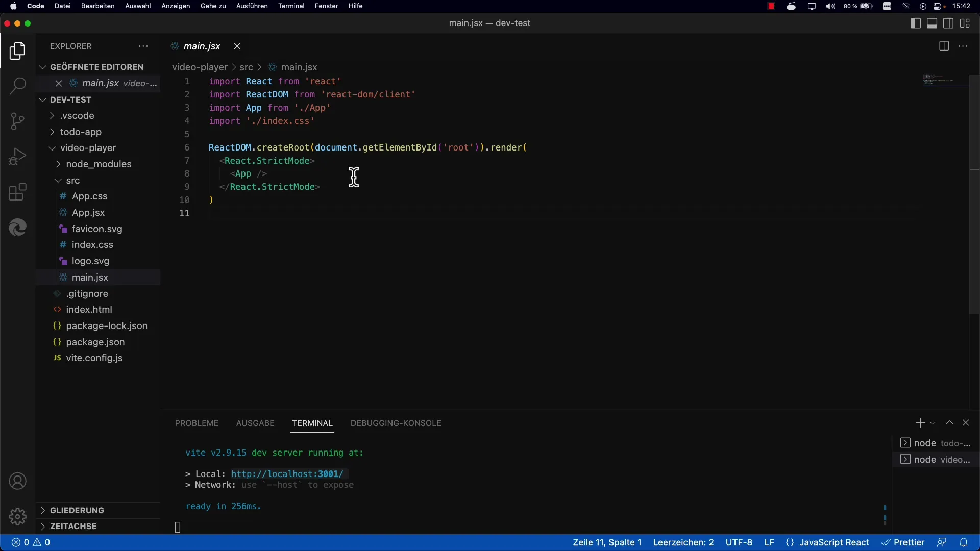Open the Terminal menu in menu bar

point(291,6)
